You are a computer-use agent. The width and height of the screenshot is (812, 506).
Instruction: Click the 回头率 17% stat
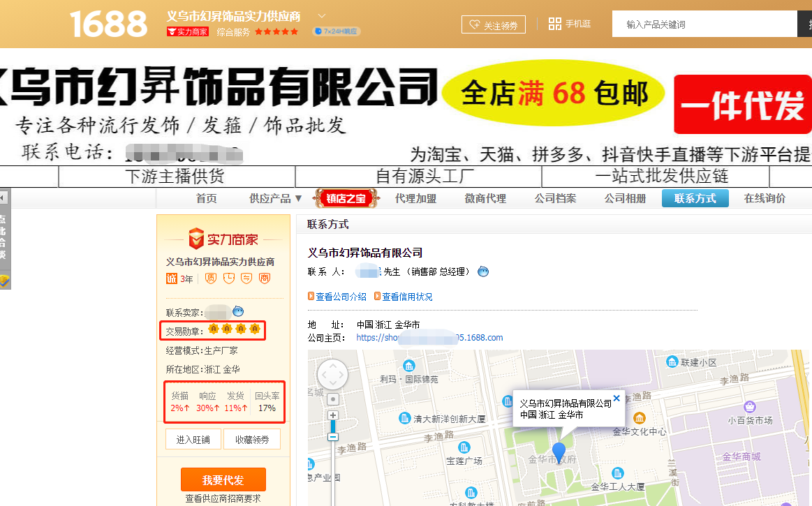pos(267,402)
